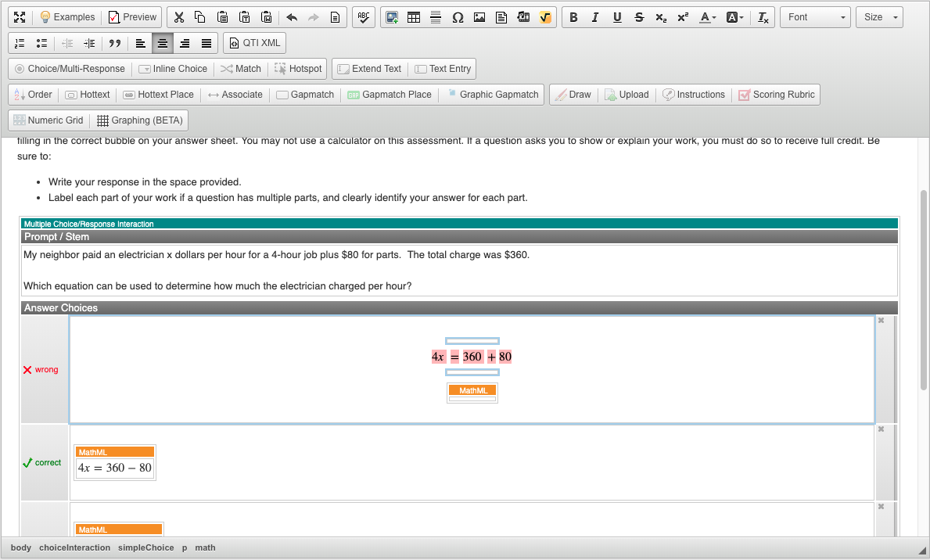Toggle superscript formatting
The height and width of the screenshot is (560, 930).
click(x=684, y=17)
